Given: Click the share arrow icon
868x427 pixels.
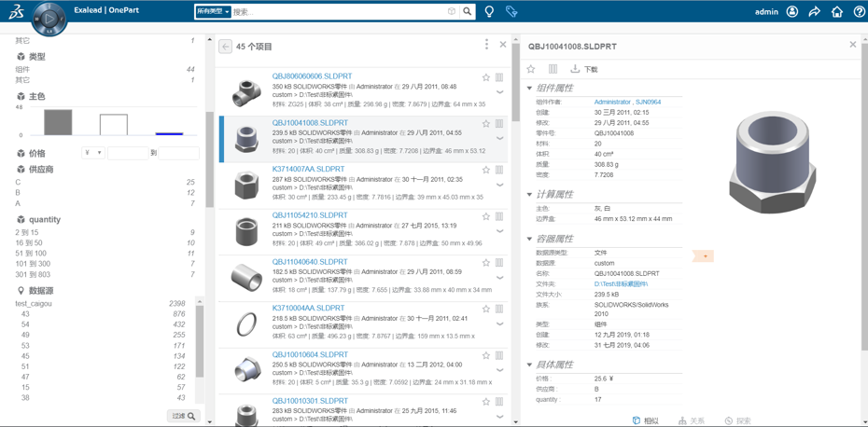Looking at the screenshot, I should [815, 12].
